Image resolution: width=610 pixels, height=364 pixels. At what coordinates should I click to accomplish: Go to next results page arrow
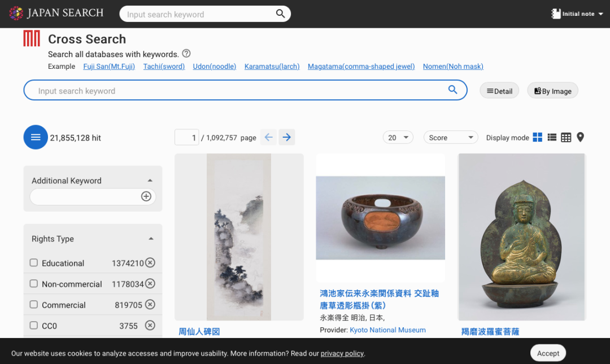tap(287, 137)
